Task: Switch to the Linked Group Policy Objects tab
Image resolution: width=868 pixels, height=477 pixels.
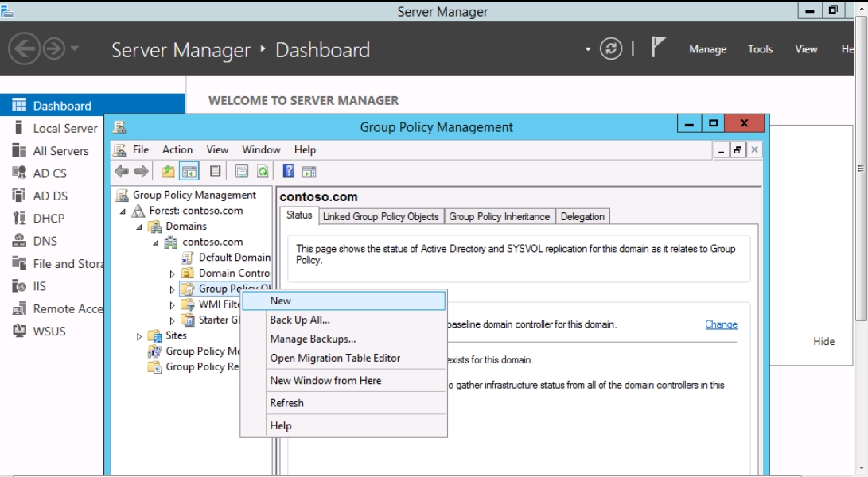Action: [380, 216]
